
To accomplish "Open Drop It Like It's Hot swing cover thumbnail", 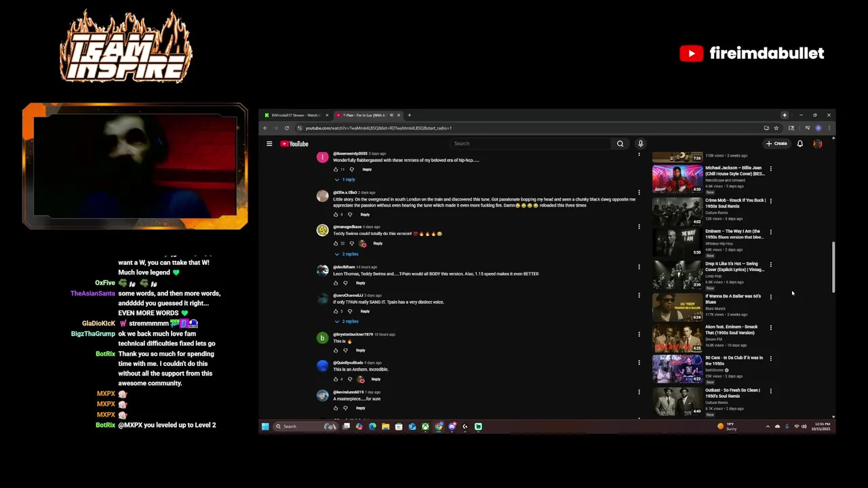I will tap(677, 275).
